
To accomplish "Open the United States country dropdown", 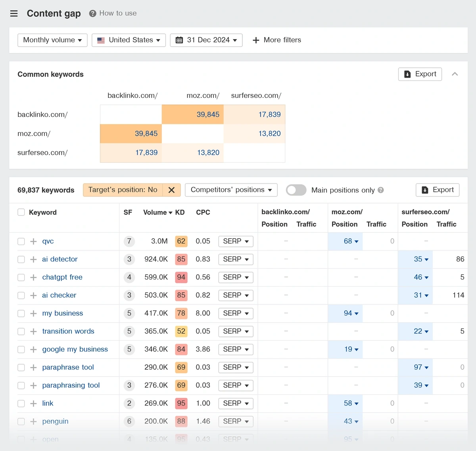I will click(129, 40).
